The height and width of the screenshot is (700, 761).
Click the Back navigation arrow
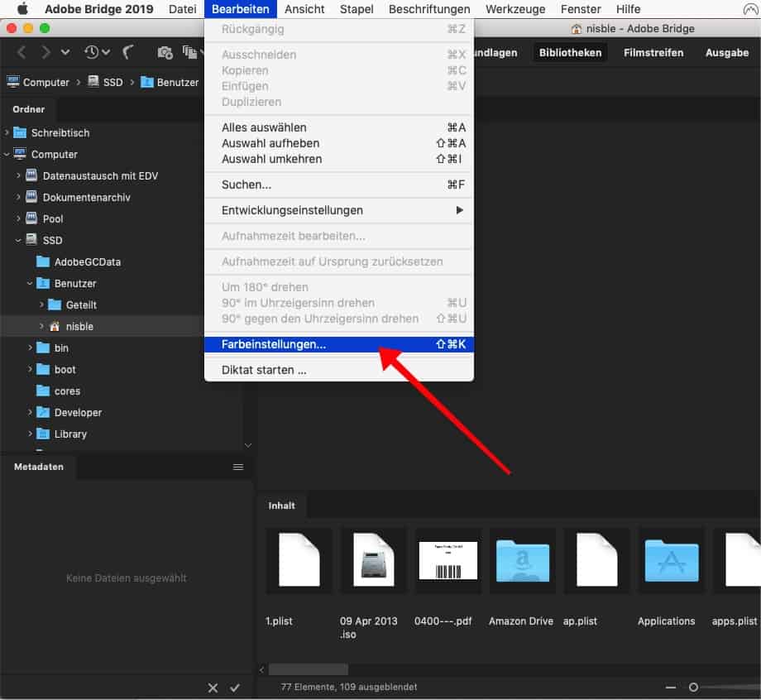[x=22, y=52]
